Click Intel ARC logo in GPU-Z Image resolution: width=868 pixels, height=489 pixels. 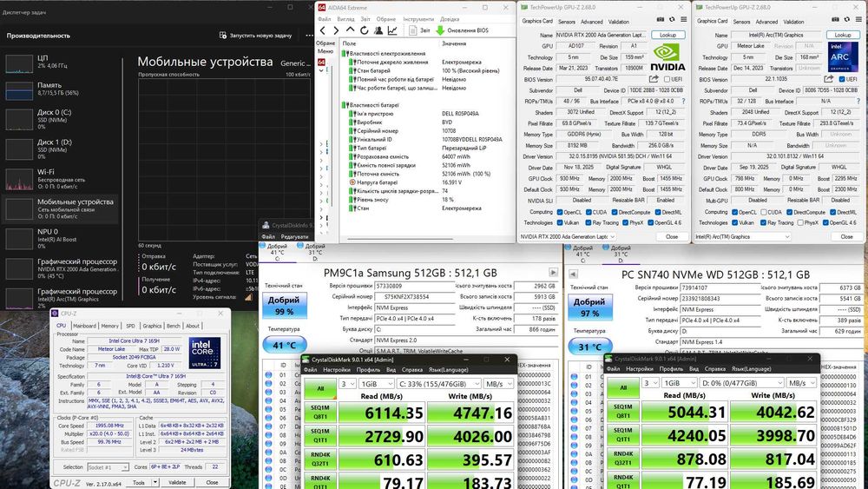(x=843, y=57)
